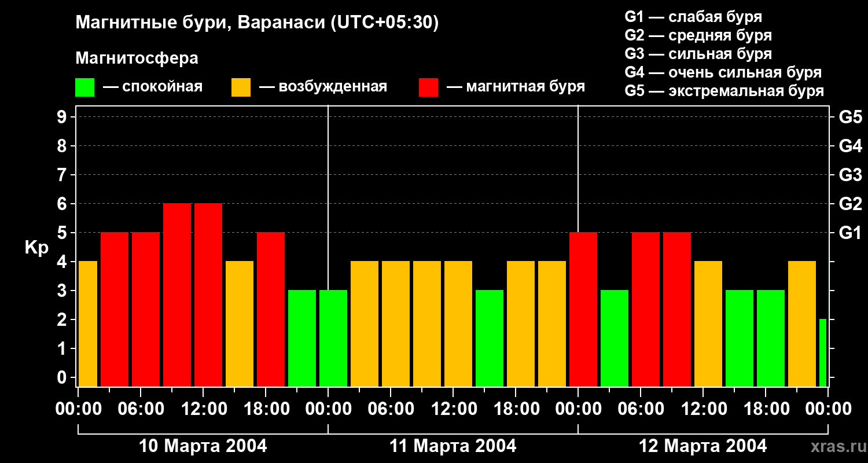Click the 'G2 — средняя буря' legend line
This screenshot has height=463, width=868.
698,35
